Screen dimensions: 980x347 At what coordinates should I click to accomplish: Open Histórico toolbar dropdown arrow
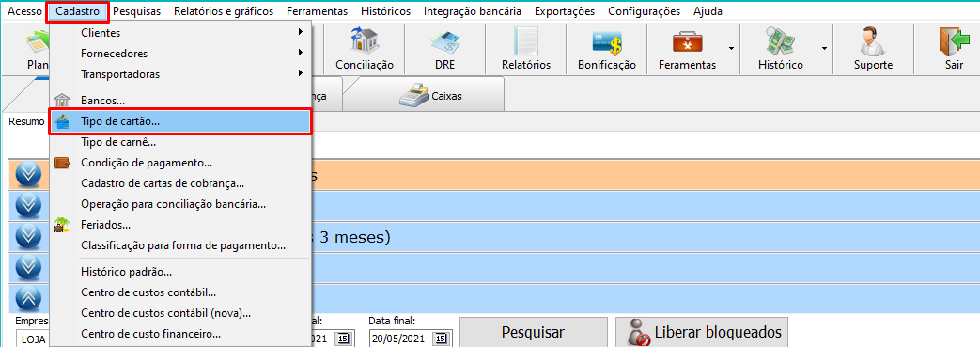click(x=824, y=48)
